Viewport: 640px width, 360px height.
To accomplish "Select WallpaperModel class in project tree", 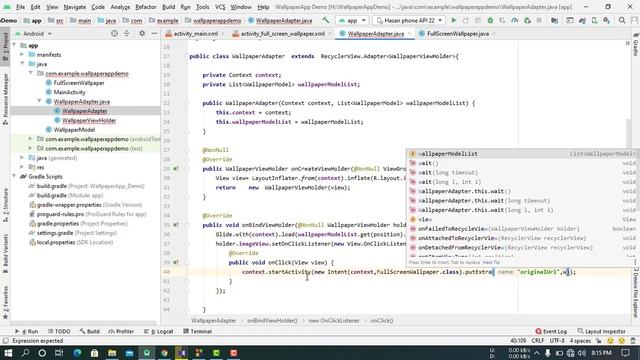I will 74,130.
